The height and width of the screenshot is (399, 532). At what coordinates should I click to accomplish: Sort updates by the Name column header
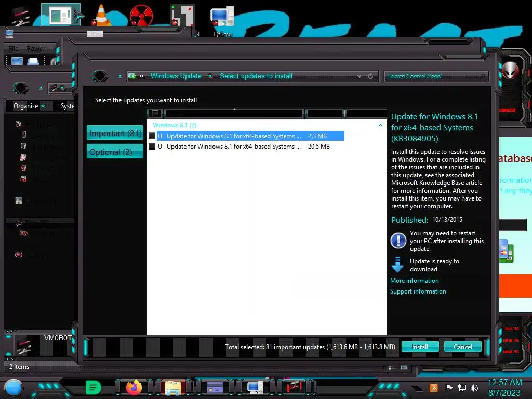233,114
